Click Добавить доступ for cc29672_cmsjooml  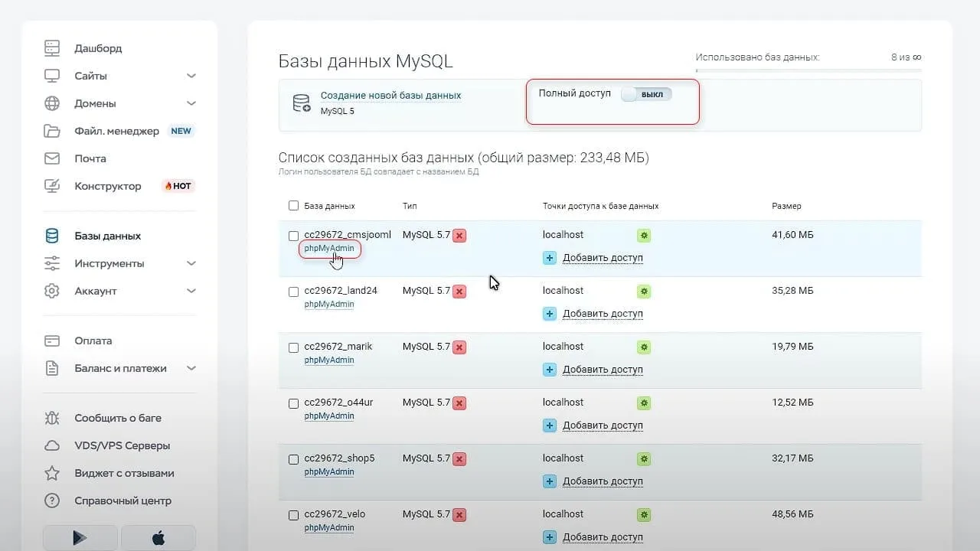click(603, 258)
